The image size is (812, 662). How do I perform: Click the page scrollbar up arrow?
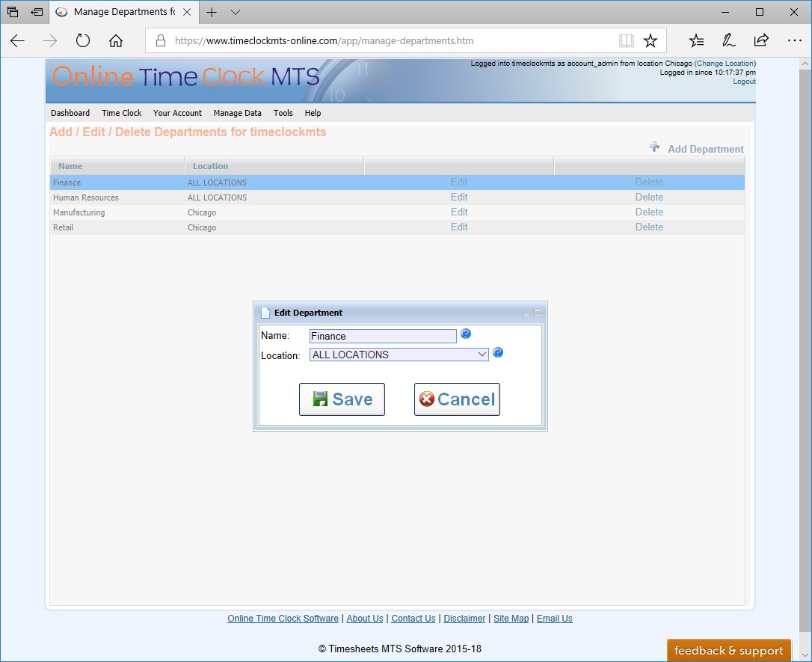pos(805,64)
